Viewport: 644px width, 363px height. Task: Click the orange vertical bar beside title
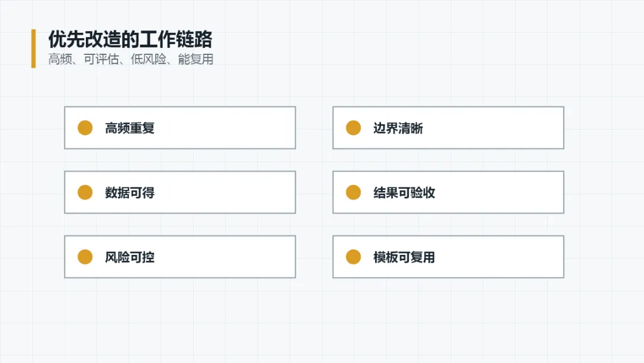33,48
